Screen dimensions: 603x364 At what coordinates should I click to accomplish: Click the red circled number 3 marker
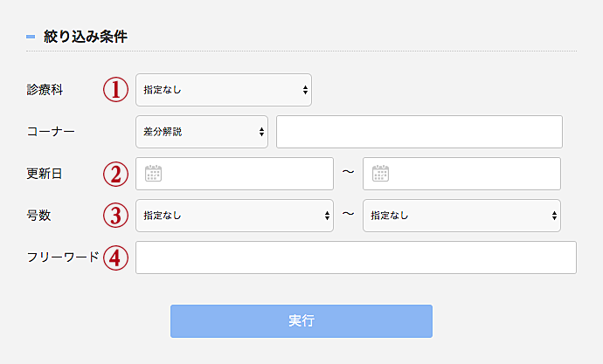(115, 216)
